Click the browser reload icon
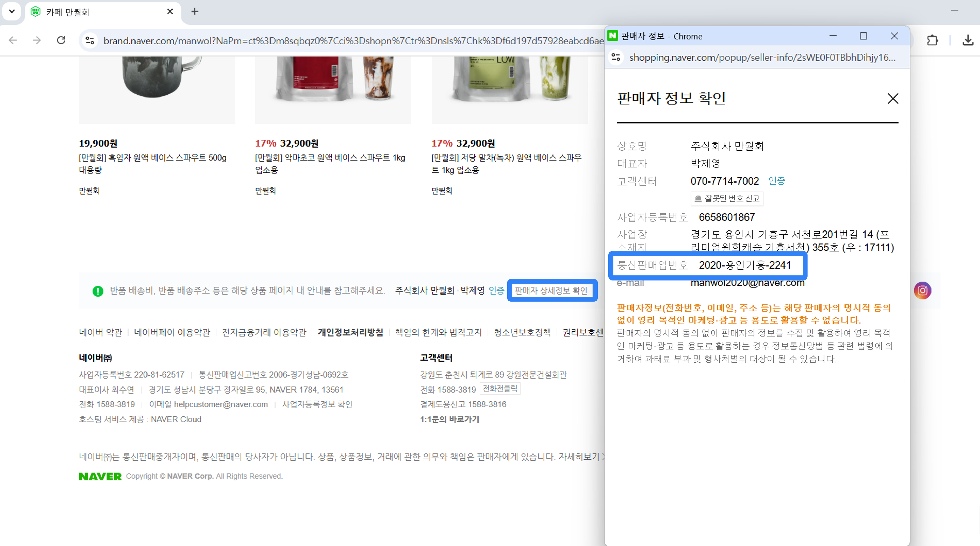This screenshot has height=546, width=980. click(61, 40)
